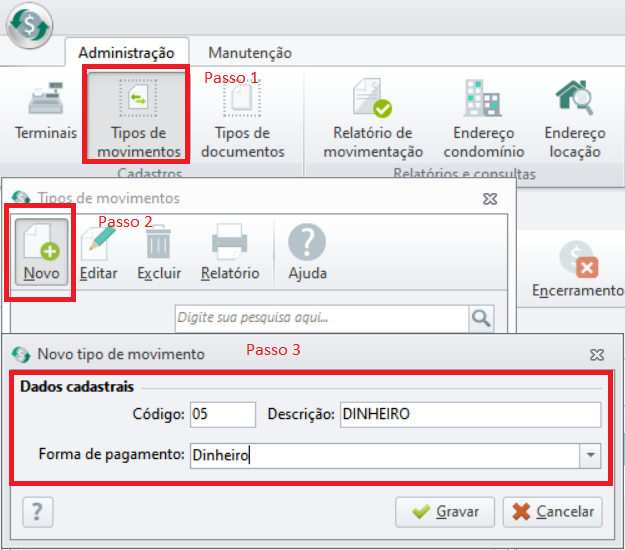Image resolution: width=625 pixels, height=550 pixels.
Task: Click the 'Digite sua pesquisa aqui' search box
Action: (x=322, y=318)
